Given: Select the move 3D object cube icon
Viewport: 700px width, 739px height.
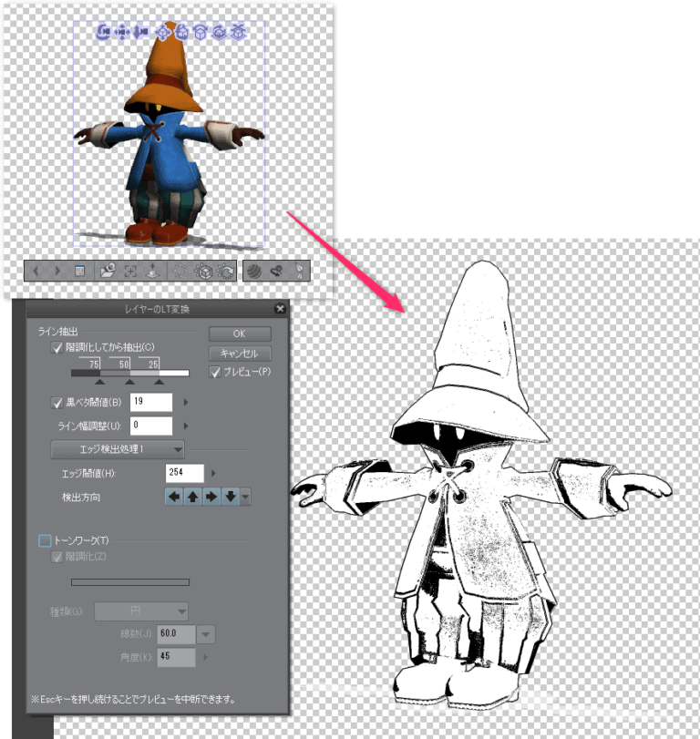Looking at the screenshot, I should [x=163, y=32].
